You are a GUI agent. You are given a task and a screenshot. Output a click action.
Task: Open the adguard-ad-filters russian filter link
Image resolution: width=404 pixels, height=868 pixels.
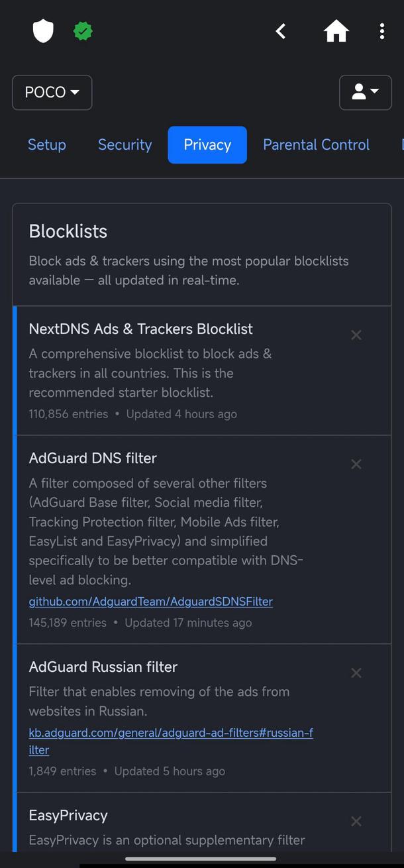[x=171, y=732]
